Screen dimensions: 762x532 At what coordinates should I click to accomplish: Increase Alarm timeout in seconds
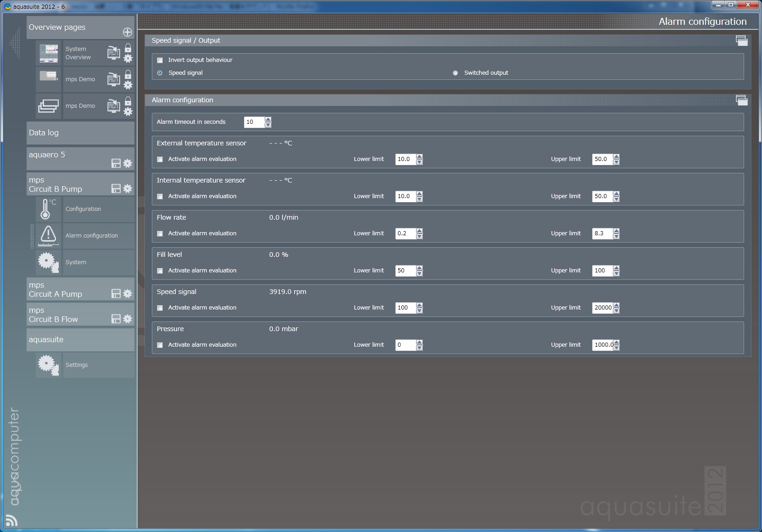tap(268, 120)
